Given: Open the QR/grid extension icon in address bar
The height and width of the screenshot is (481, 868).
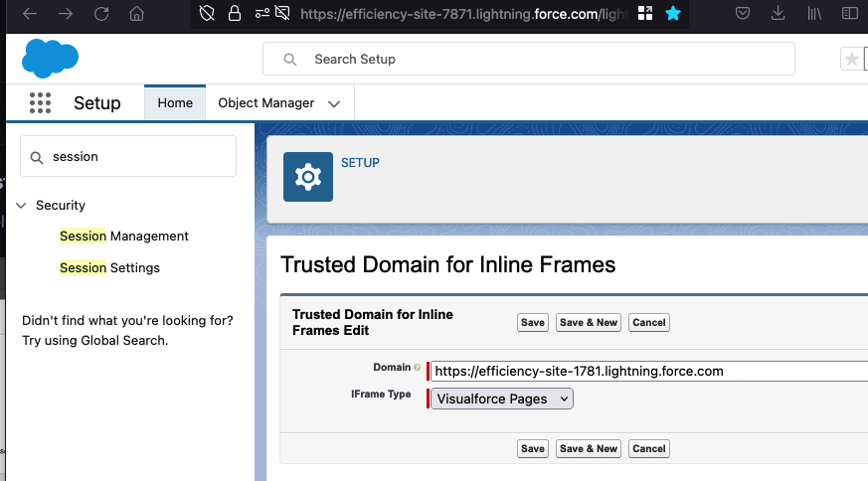Looking at the screenshot, I should click(x=645, y=13).
